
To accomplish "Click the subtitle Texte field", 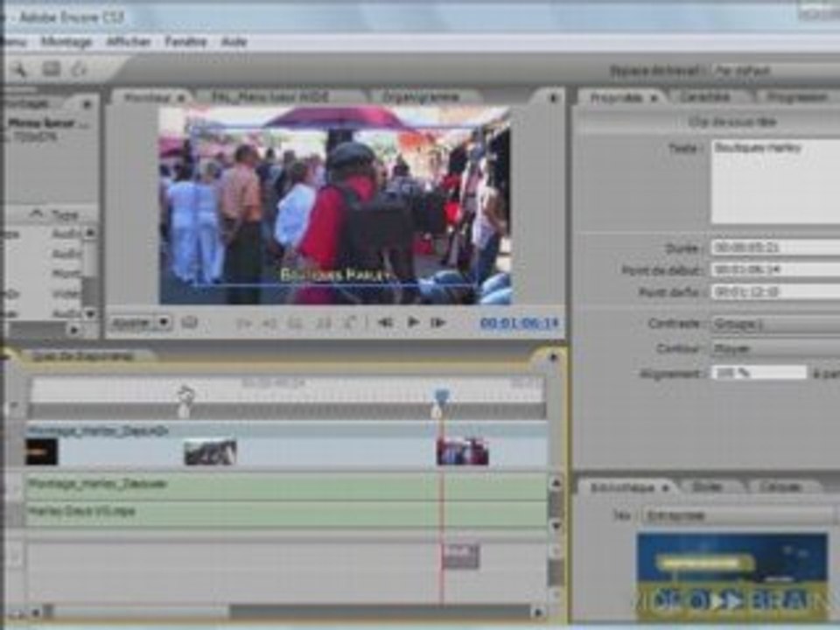I will pos(775,181).
